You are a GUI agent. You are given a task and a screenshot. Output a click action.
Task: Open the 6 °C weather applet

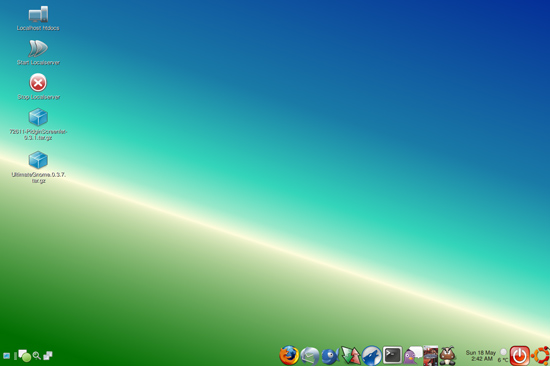pyautogui.click(x=503, y=356)
